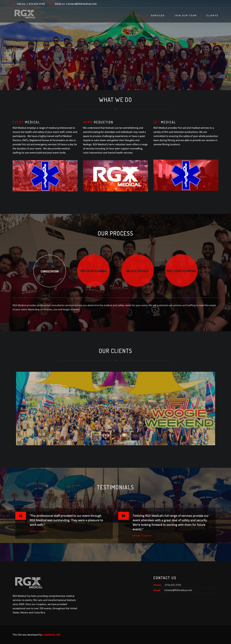The image size is (231, 644).
Task: Select the Consultation process circle
Action: pos(50,271)
